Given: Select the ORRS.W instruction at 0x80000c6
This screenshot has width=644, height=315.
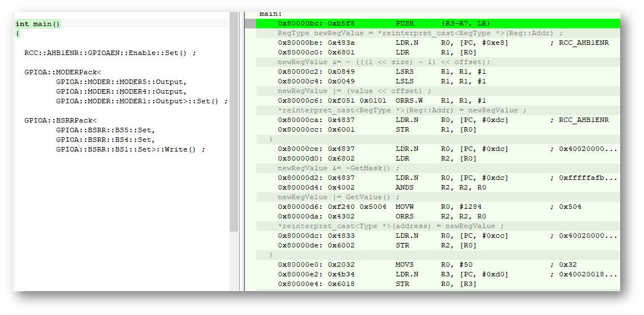Looking at the screenshot, I should pyautogui.click(x=406, y=101).
